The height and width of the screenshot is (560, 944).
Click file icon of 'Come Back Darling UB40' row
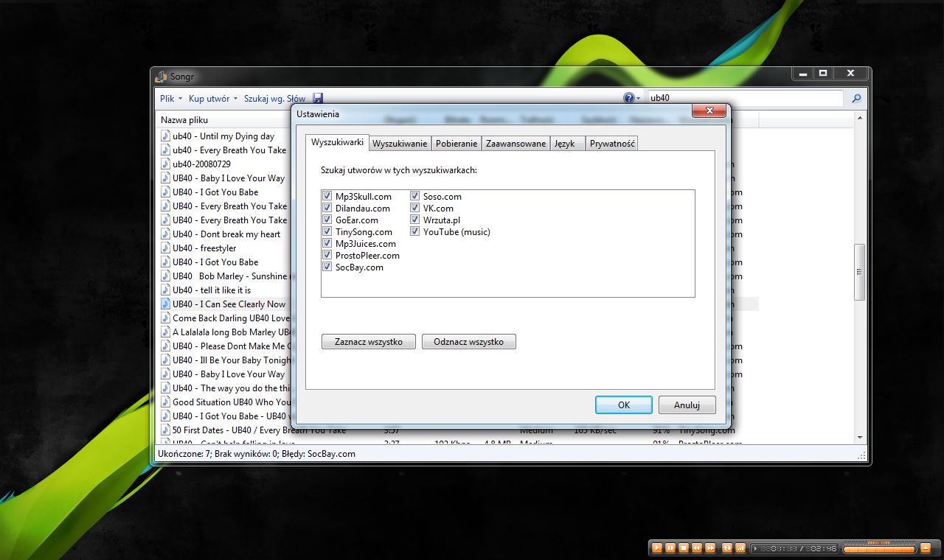pyautogui.click(x=166, y=318)
